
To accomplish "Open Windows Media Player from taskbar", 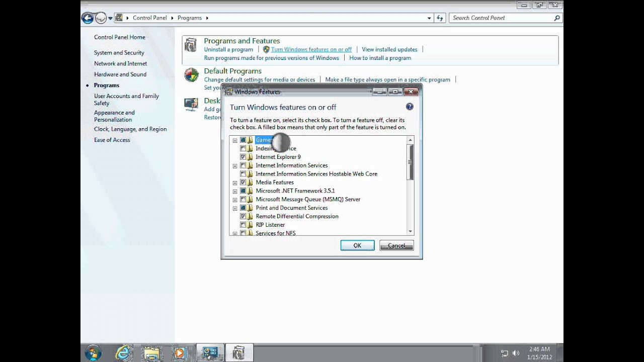I will point(180,353).
